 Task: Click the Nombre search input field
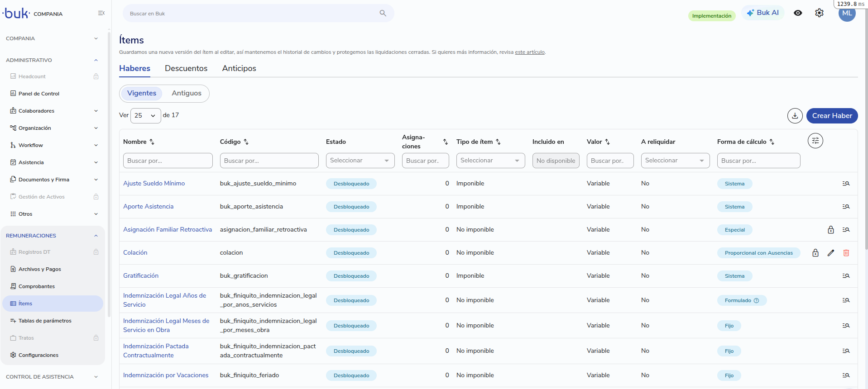coord(168,161)
